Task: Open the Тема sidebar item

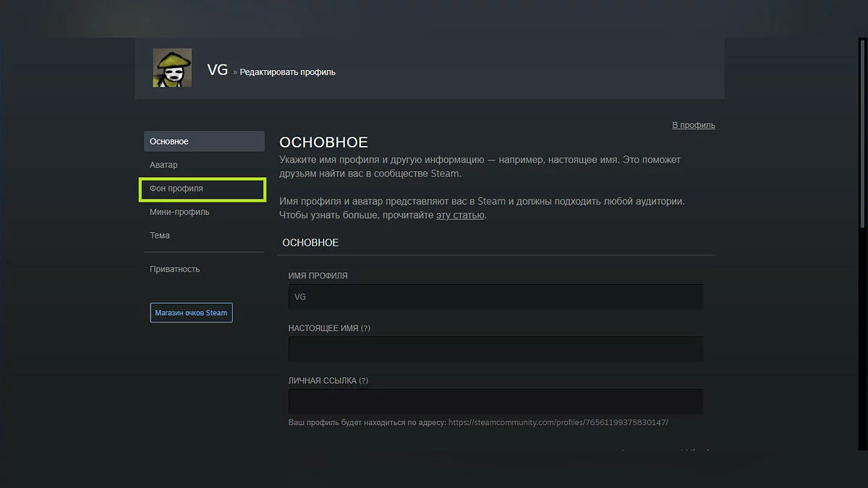Action: [x=160, y=236]
